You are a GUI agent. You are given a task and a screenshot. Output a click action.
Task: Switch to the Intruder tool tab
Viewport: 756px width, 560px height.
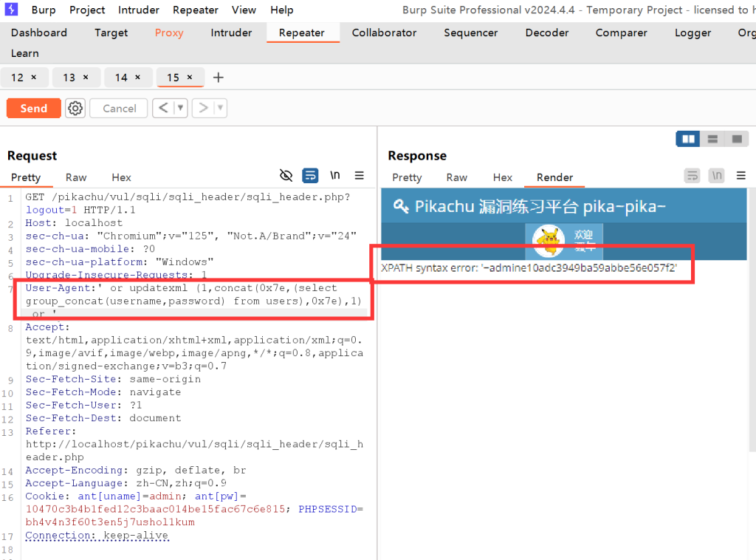[231, 33]
